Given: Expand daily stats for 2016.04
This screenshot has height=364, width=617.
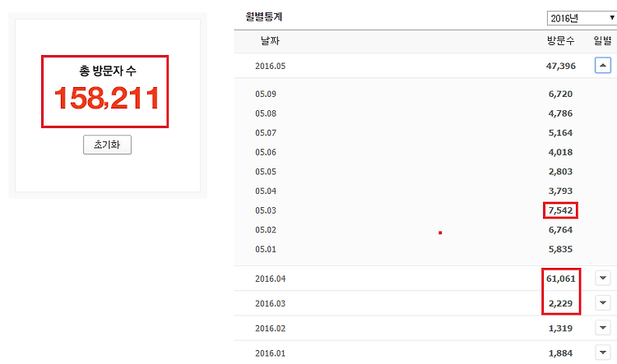Looking at the screenshot, I should pos(602,278).
